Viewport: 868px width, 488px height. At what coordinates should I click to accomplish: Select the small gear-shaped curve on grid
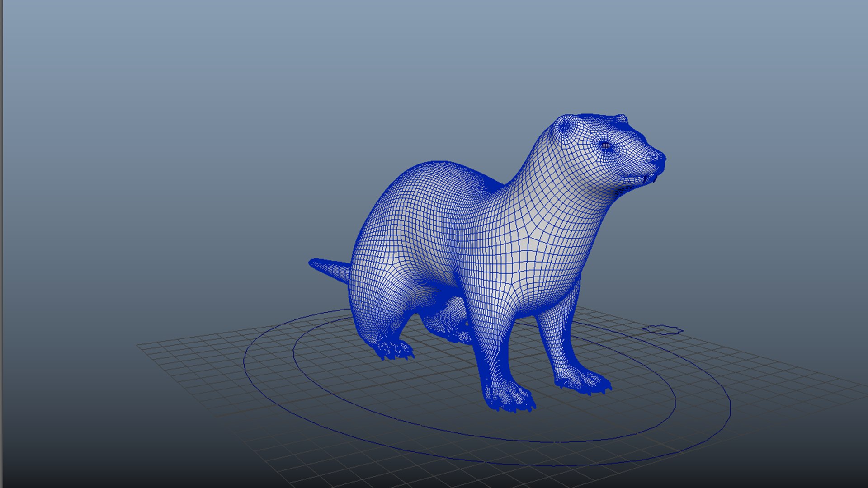[663, 329]
